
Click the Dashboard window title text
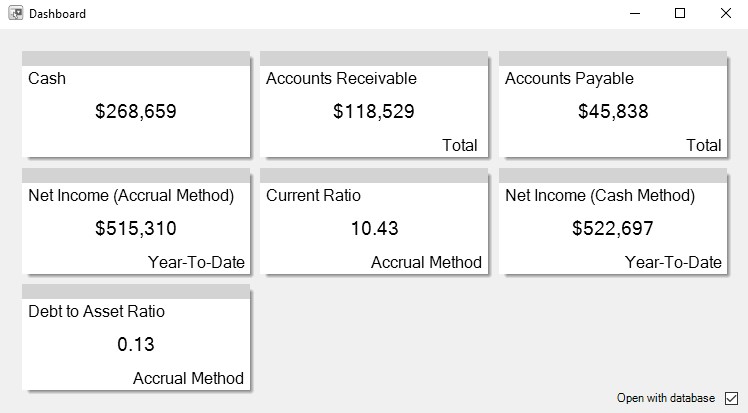[57, 14]
